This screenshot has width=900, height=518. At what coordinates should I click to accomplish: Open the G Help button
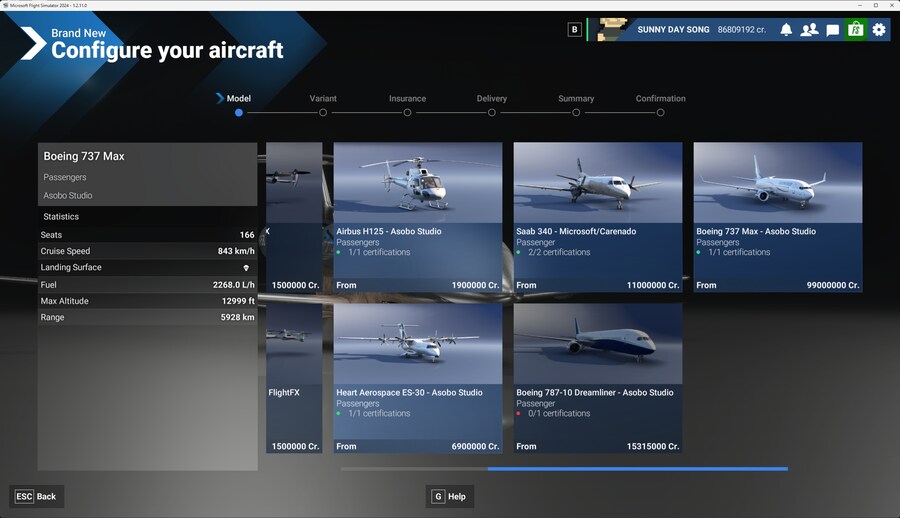point(450,496)
